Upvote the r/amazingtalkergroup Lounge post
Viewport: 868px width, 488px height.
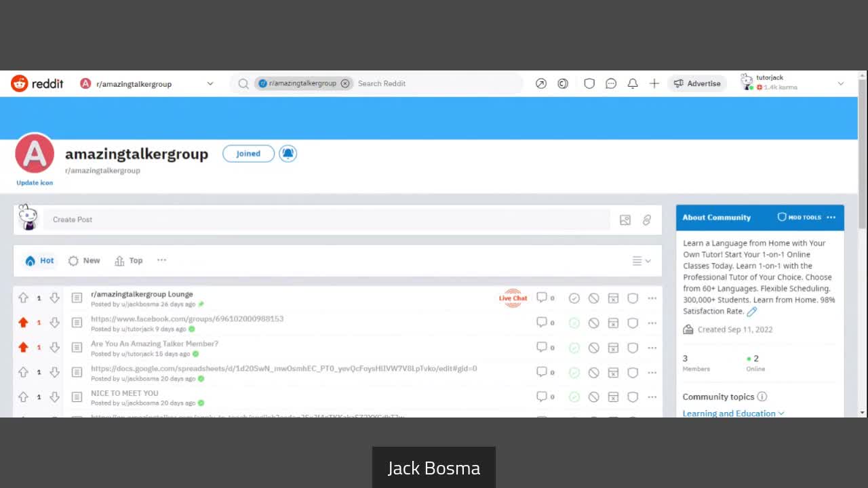pyautogui.click(x=23, y=298)
